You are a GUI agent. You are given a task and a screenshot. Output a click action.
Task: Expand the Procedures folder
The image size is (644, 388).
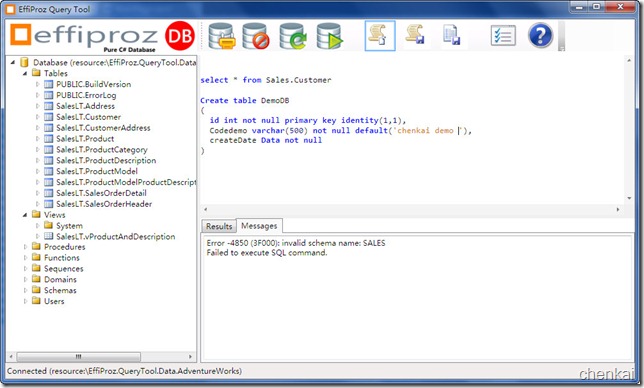[25, 247]
